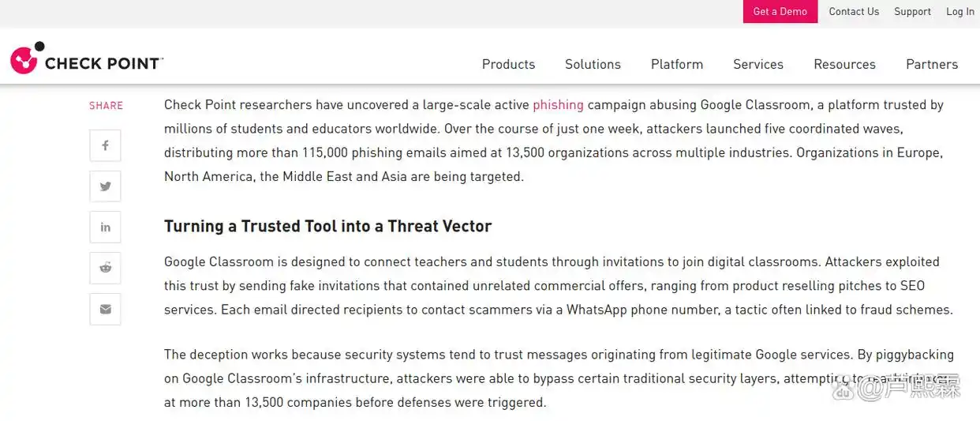The height and width of the screenshot is (421, 980).
Task: Click the Turning a Trusted Tool heading
Action: 327,227
